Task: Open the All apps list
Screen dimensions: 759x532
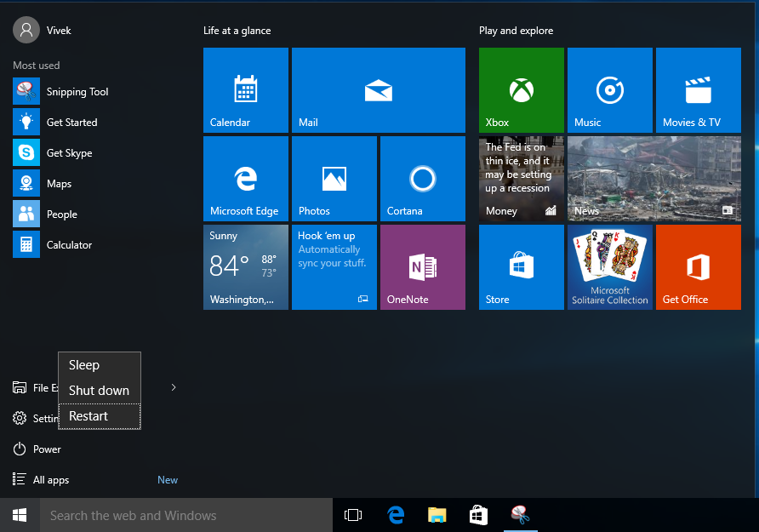Action: (x=41, y=480)
